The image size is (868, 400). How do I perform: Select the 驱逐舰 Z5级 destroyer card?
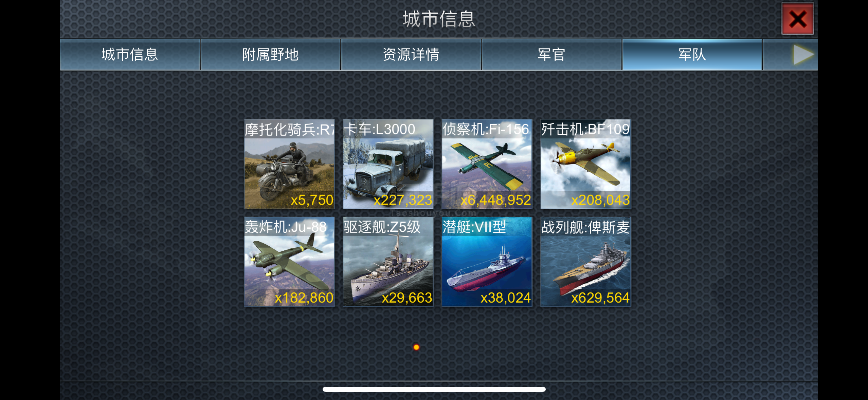tap(388, 262)
